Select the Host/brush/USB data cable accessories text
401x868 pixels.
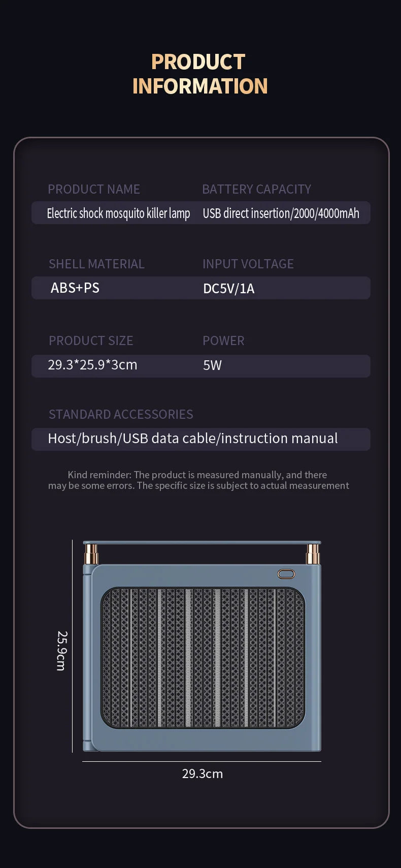[192, 439]
